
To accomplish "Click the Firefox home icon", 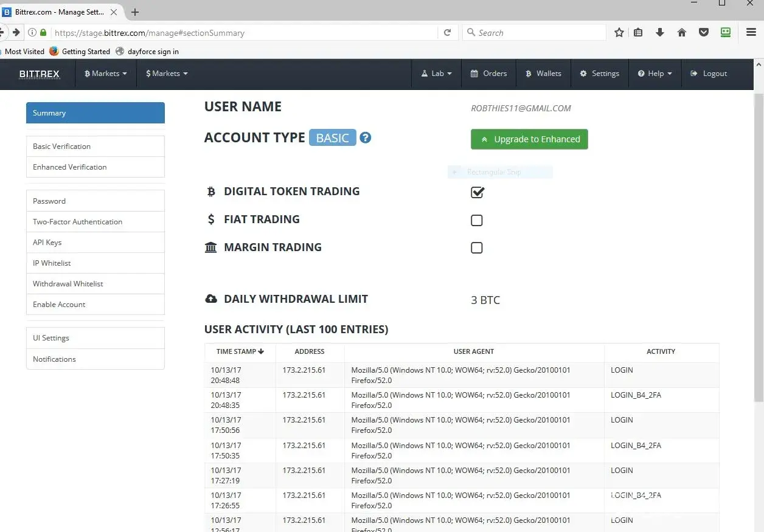I will (x=682, y=33).
